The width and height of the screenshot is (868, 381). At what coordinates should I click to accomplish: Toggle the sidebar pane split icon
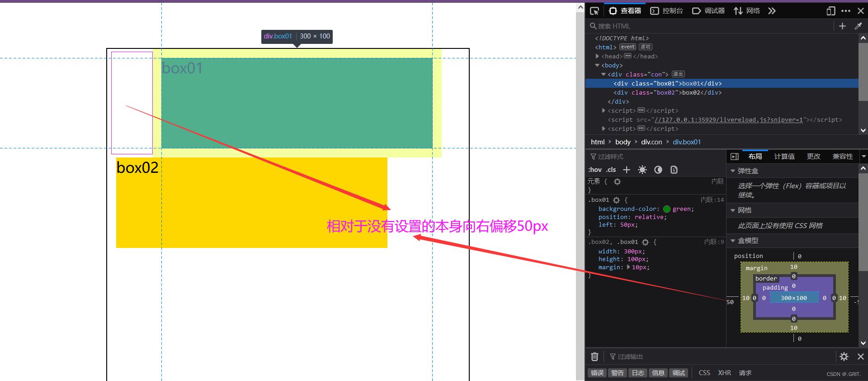click(x=735, y=157)
